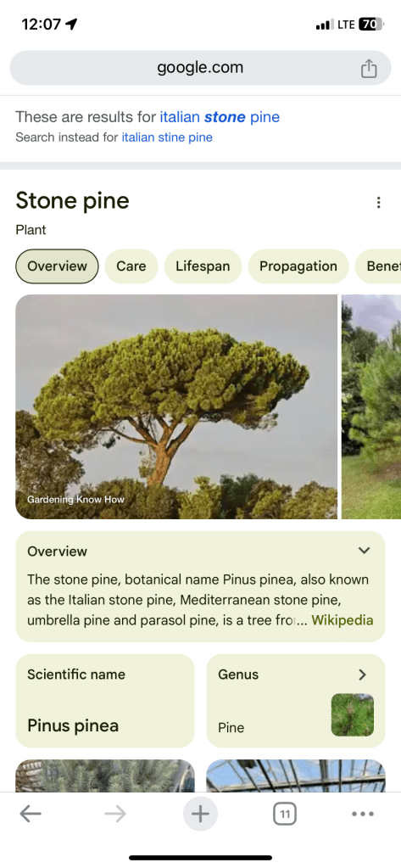This screenshot has height=868, width=401.
Task: View the Gardening Know How tree photo
Action: (x=175, y=406)
